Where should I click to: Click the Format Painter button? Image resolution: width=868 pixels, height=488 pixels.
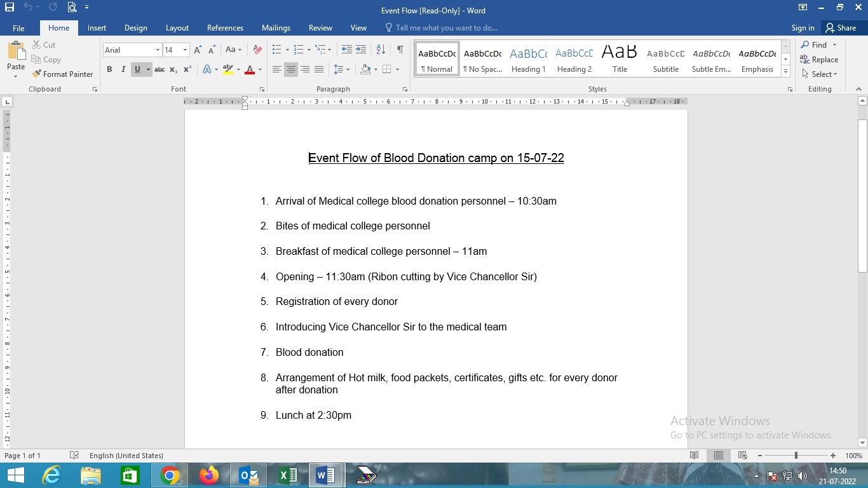62,74
